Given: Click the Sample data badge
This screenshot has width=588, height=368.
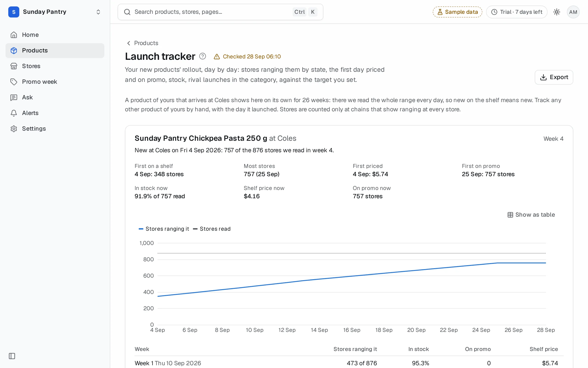Looking at the screenshot, I should pyautogui.click(x=457, y=12).
